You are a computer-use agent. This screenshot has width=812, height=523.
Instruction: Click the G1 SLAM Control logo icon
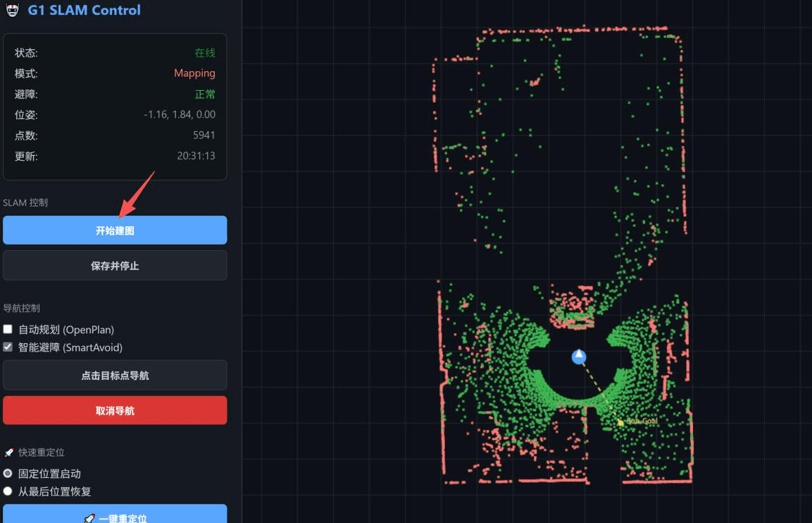[13, 10]
